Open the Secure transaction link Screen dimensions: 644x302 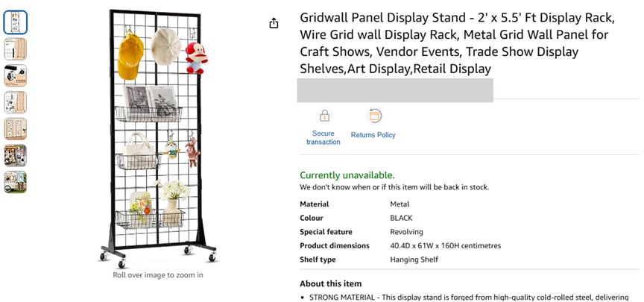click(323, 138)
